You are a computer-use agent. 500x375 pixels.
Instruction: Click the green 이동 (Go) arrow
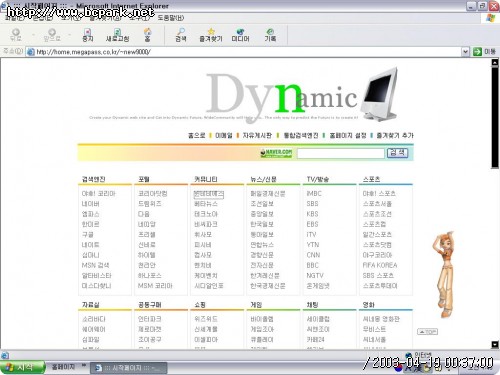477,52
